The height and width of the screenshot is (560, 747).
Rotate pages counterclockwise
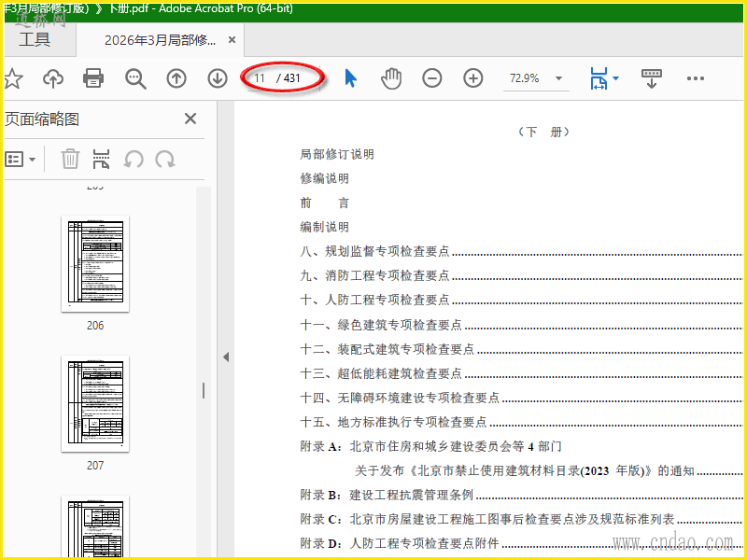(x=134, y=159)
